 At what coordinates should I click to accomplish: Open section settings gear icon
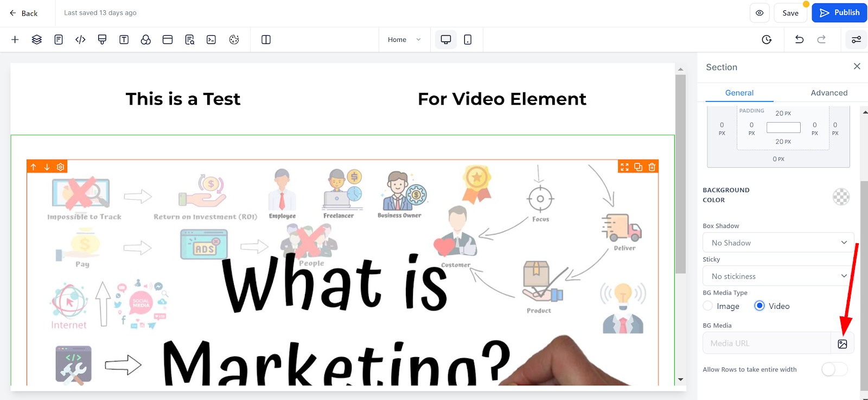[61, 167]
